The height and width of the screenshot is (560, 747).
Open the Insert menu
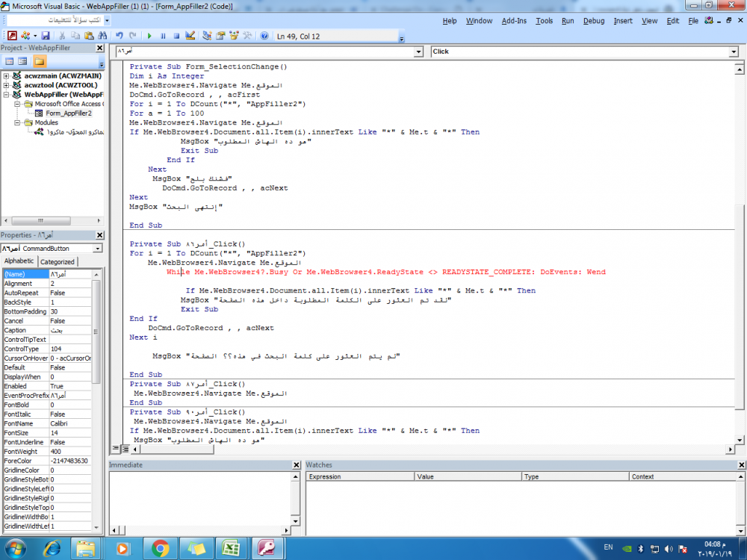click(x=623, y=20)
